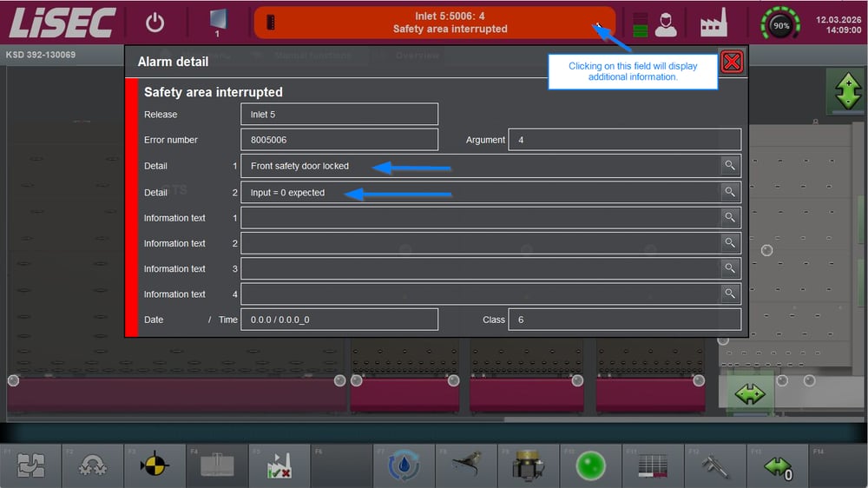Open the operator user icon
Image resolution: width=868 pixels, height=488 pixels.
click(666, 23)
